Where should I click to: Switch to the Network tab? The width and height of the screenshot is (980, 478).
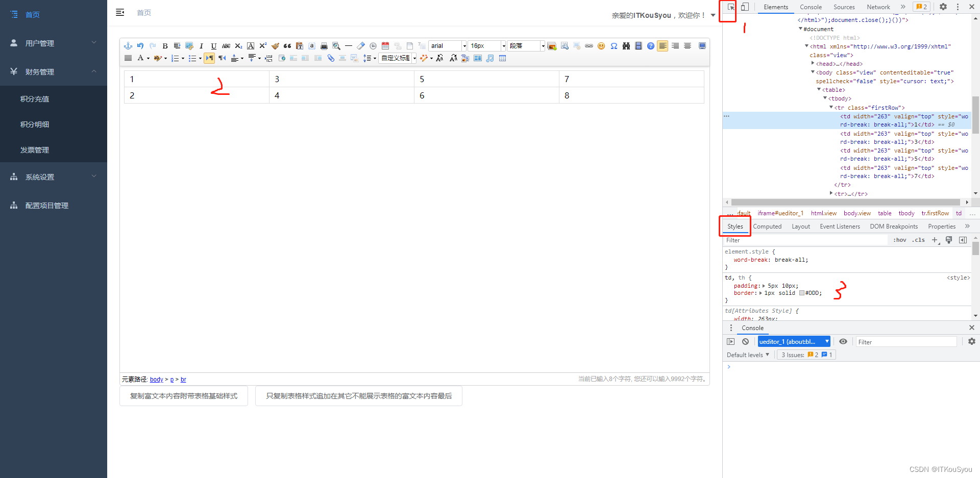[x=878, y=7]
